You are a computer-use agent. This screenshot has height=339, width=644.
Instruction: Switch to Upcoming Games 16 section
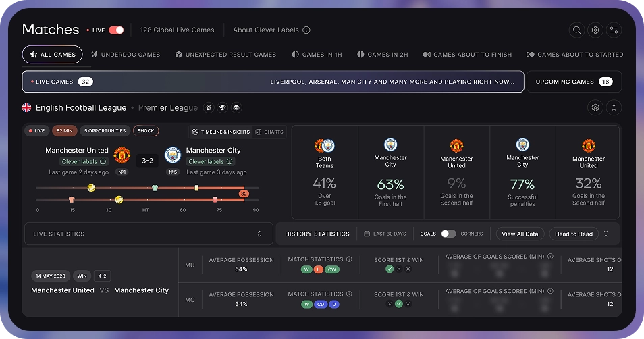click(x=574, y=82)
